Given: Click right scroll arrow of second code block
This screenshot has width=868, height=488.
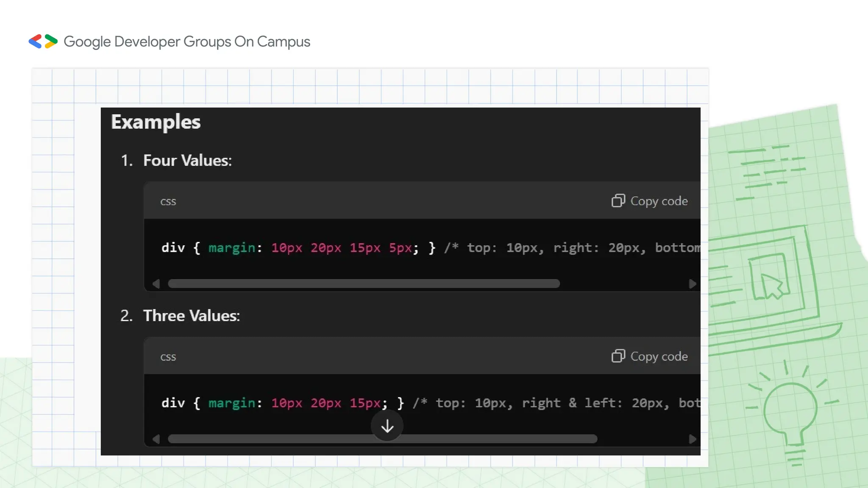Looking at the screenshot, I should [x=693, y=439].
